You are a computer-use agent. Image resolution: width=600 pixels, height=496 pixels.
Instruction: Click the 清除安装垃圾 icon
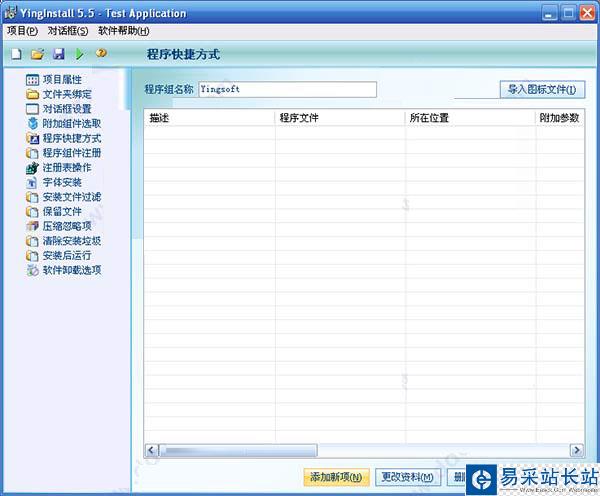[33, 241]
